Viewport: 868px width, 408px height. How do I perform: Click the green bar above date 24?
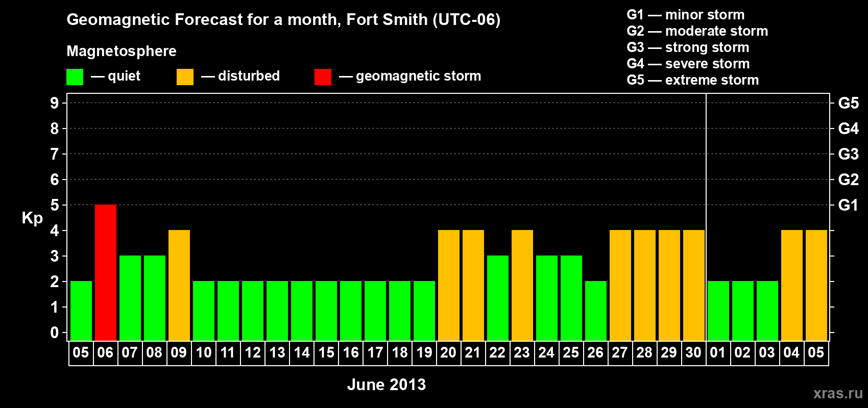[x=547, y=298]
